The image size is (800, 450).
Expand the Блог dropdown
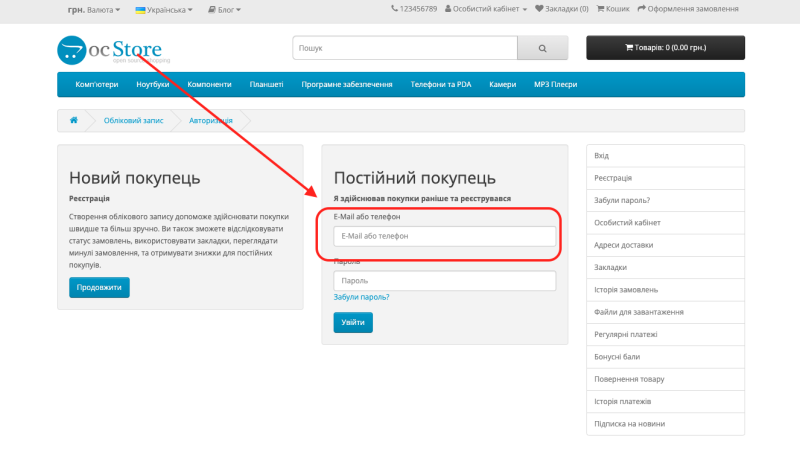tap(224, 10)
